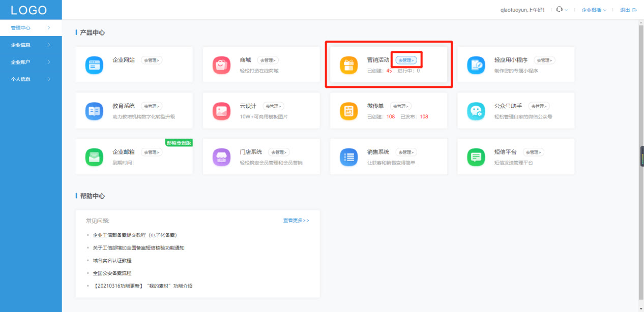
Task: Select the 短信平台 message icon
Action: pyautogui.click(x=476, y=157)
